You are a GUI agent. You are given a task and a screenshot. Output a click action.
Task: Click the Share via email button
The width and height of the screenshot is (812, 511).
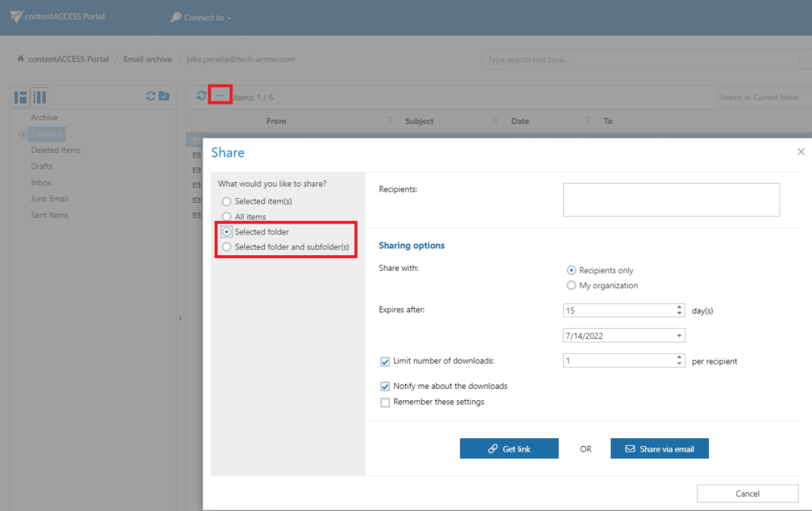(657, 448)
